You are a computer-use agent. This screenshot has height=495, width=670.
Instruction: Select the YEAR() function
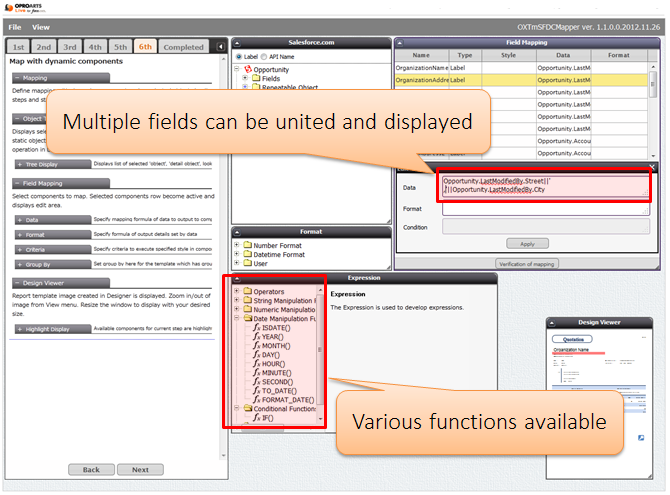click(x=268, y=337)
